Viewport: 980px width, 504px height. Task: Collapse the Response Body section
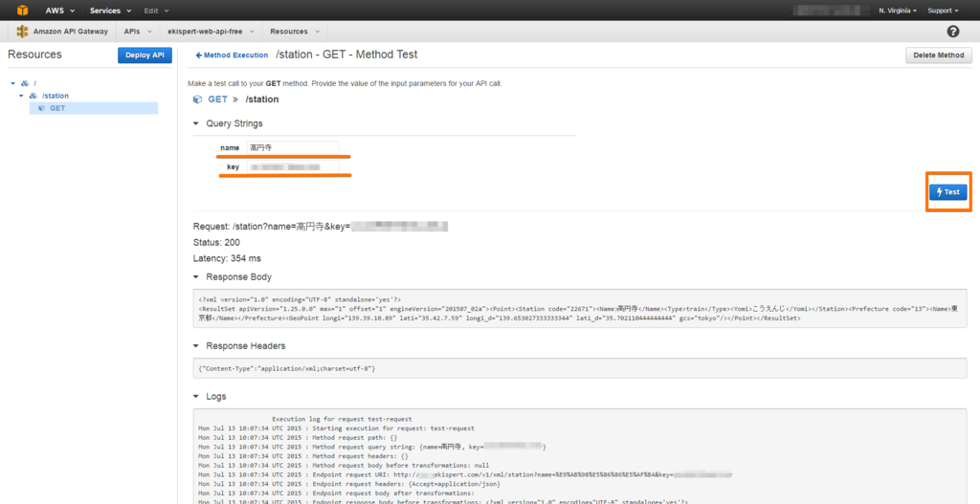(195, 276)
